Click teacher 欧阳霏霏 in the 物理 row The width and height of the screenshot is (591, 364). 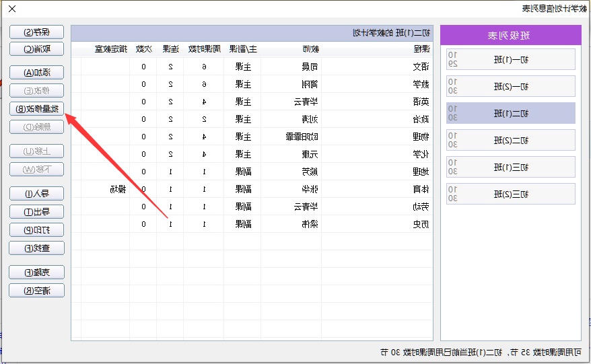(302, 137)
